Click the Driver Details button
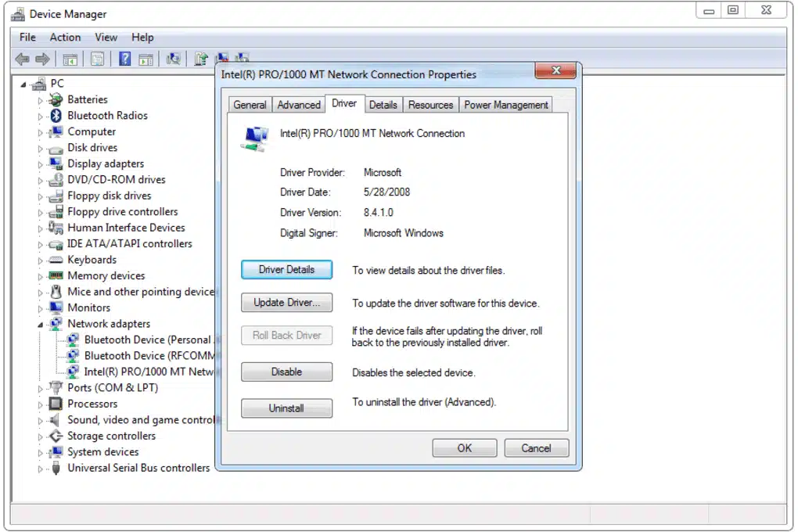The height and width of the screenshot is (532, 798). coord(286,270)
